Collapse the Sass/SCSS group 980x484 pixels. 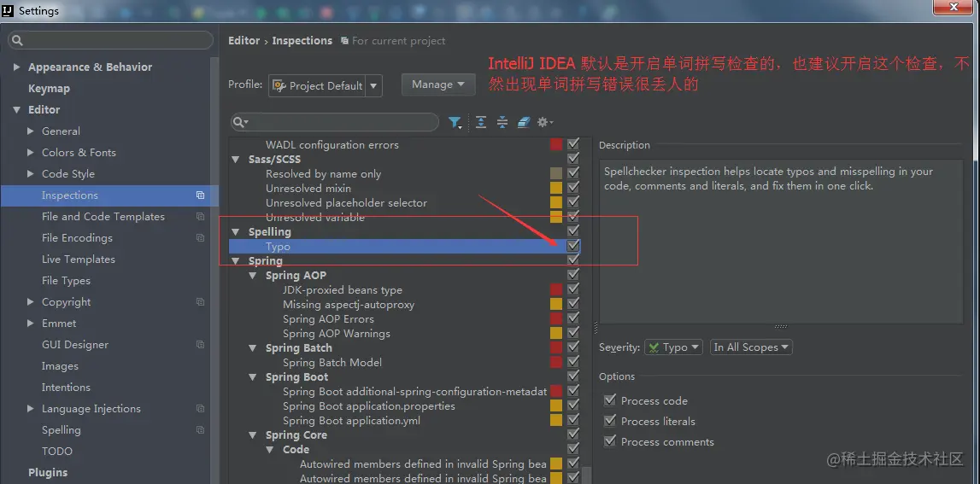pos(236,160)
